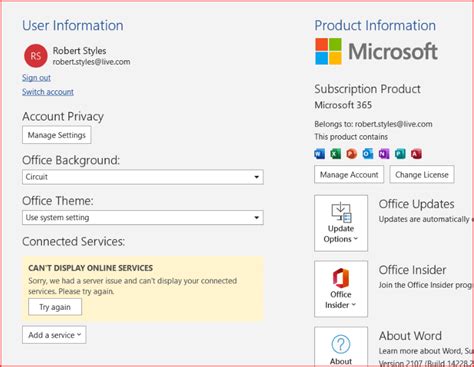Click the RS user avatar circle
474x367 pixels.
pos(36,56)
